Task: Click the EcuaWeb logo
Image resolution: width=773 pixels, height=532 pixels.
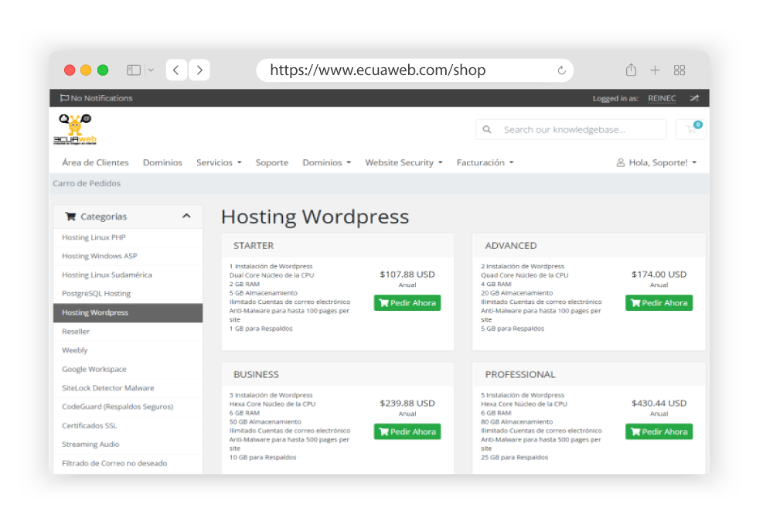Action: click(75, 130)
